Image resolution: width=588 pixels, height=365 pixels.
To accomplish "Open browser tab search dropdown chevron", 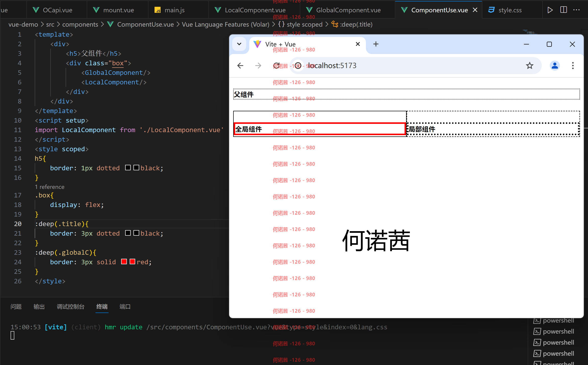I will click(x=239, y=44).
